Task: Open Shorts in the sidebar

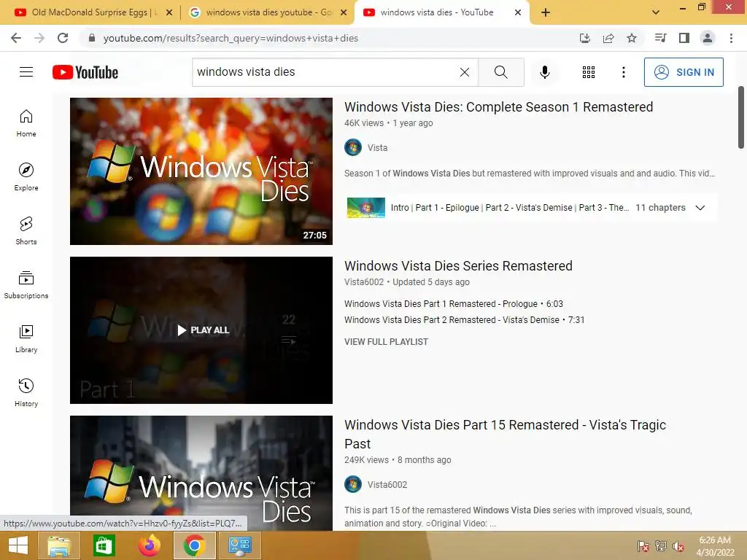Action: tap(26, 230)
